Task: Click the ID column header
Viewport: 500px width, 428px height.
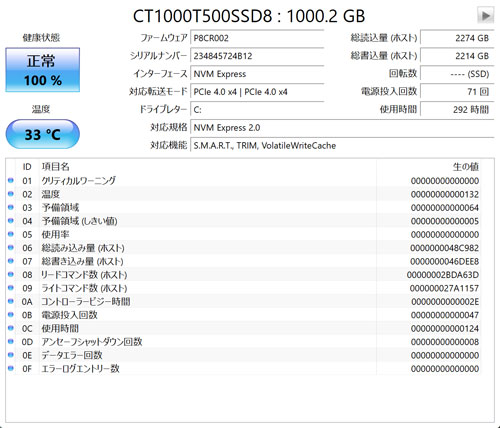Action: pyautogui.click(x=27, y=167)
